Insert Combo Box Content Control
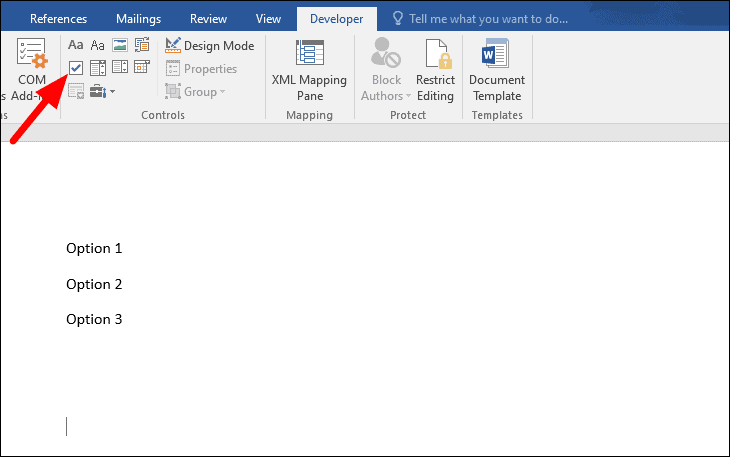This screenshot has width=730, height=457. [98, 68]
